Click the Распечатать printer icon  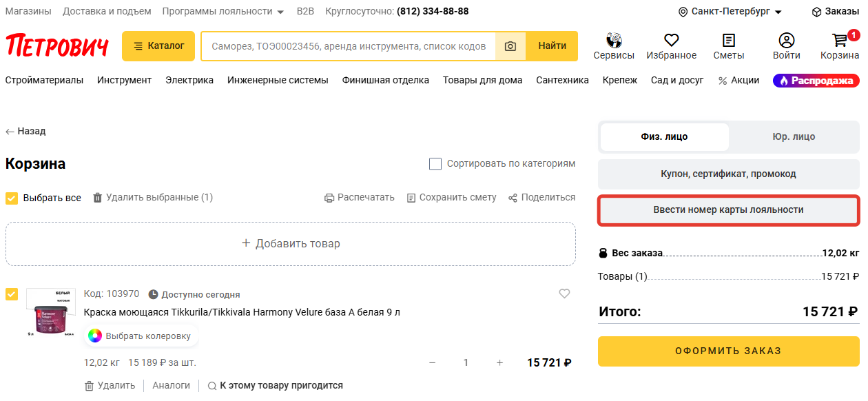pyautogui.click(x=329, y=198)
